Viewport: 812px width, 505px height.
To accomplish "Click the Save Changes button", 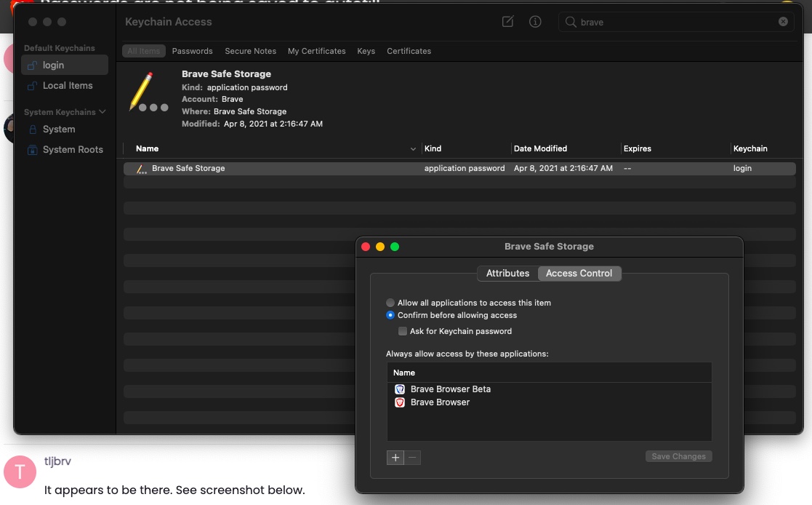I will pos(678,456).
